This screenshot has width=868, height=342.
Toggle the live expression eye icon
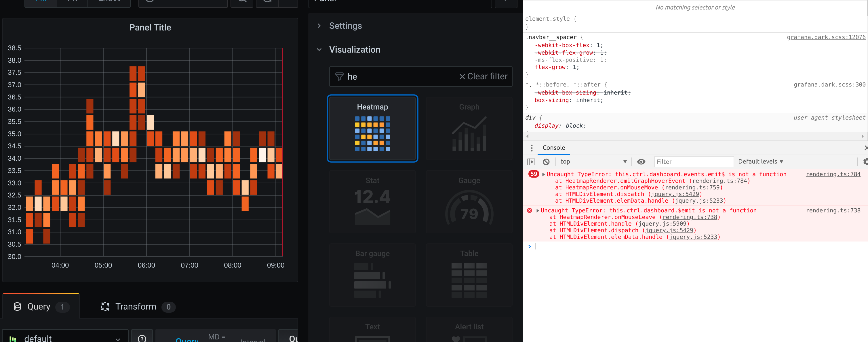coord(641,162)
